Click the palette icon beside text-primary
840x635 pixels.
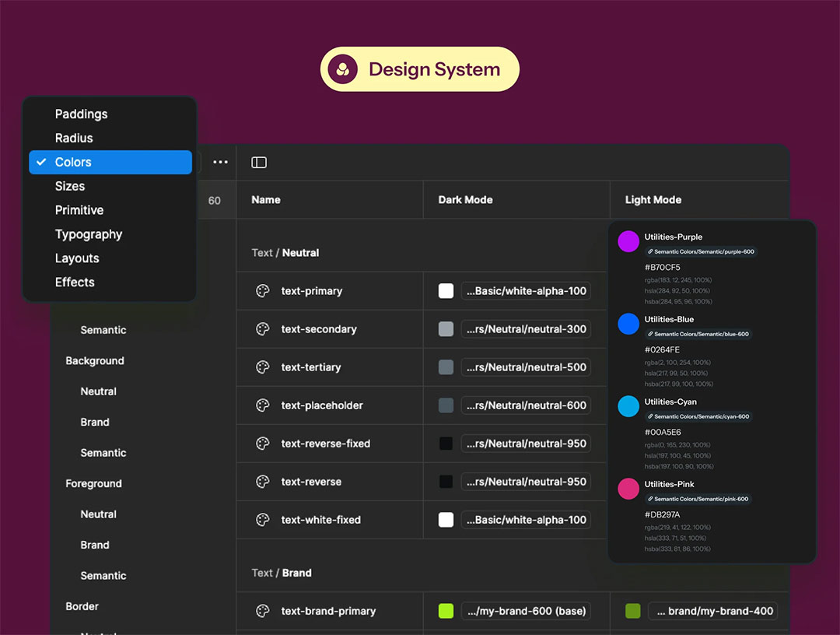(x=263, y=291)
